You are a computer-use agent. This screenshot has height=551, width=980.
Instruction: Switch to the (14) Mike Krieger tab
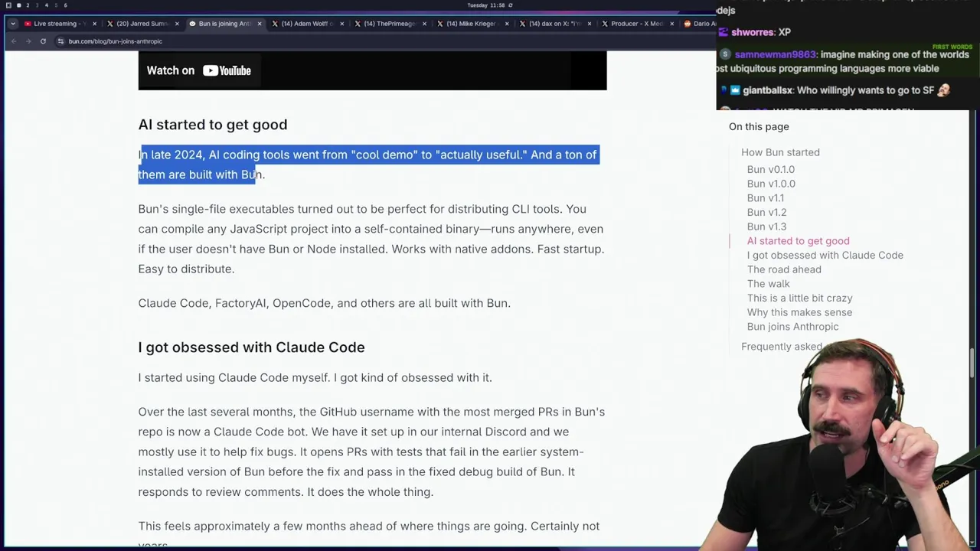coord(472,24)
